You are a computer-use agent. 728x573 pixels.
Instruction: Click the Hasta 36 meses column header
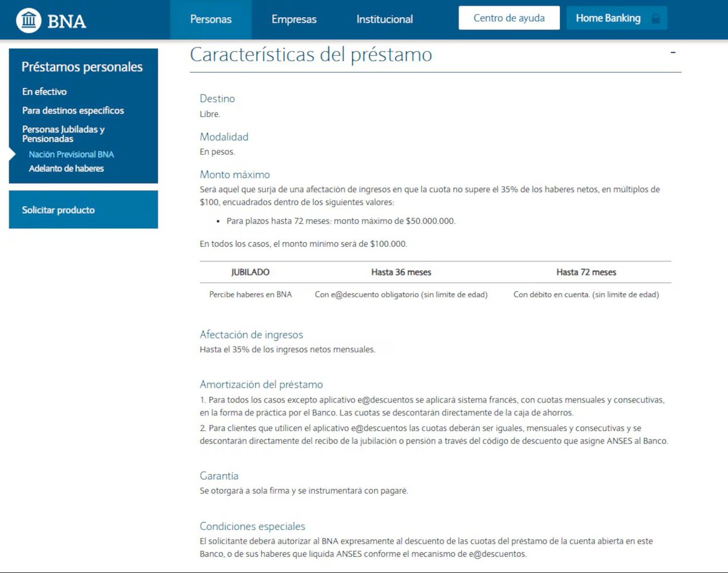[401, 272]
